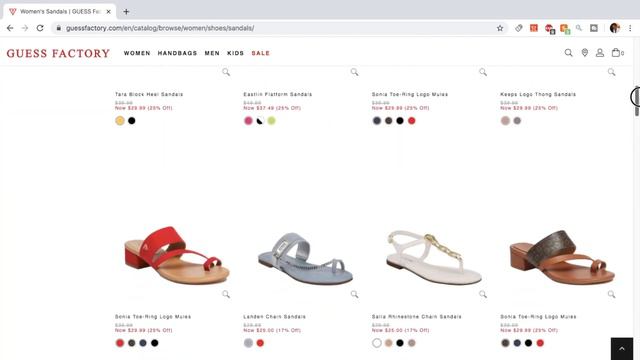Reload the page with the refresh icon
This screenshot has height=360, width=640.
click(40, 28)
